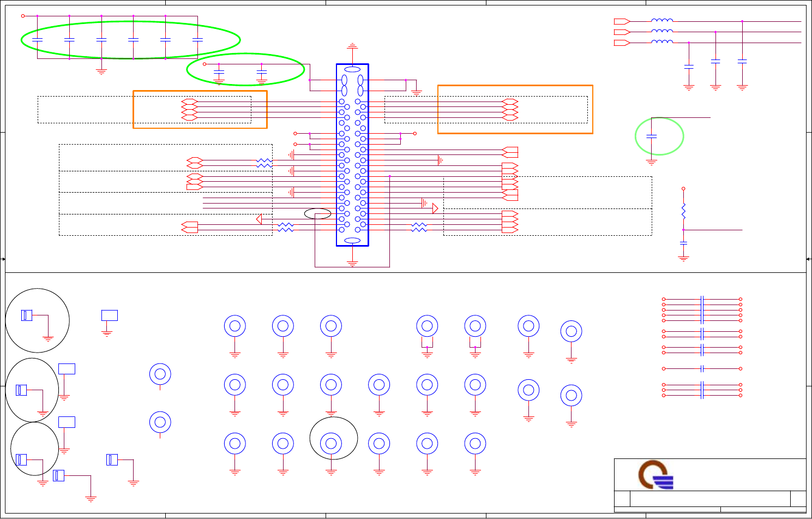
Task: Click the ground symbol above the blue connector
Action: pos(353,46)
